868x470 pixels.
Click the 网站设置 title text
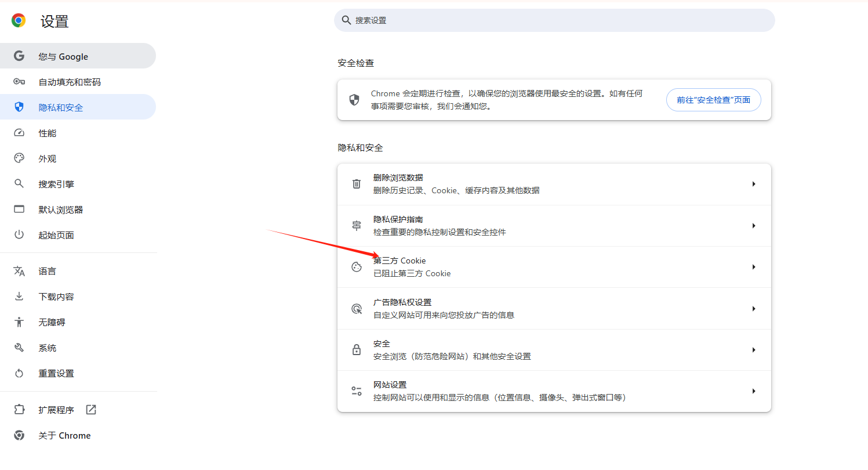390,385
